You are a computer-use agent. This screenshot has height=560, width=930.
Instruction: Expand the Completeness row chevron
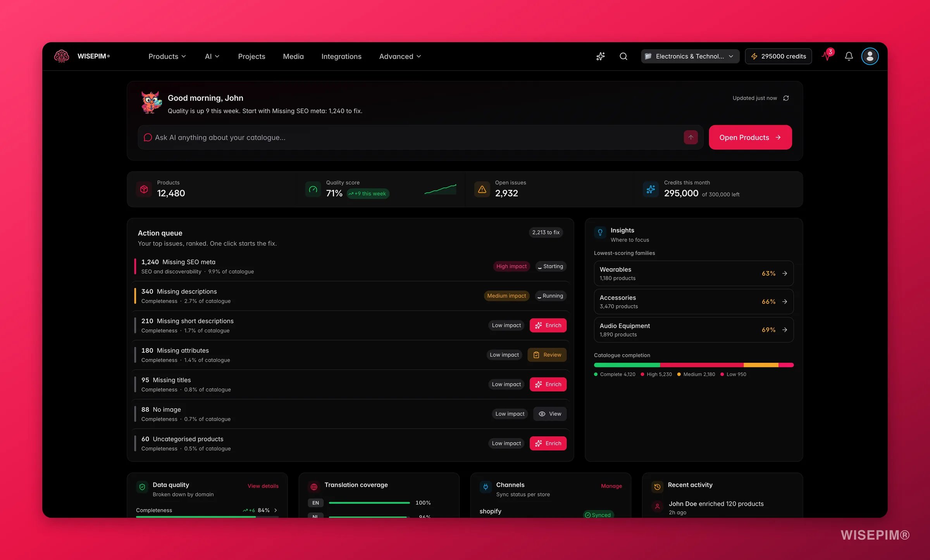click(276, 510)
